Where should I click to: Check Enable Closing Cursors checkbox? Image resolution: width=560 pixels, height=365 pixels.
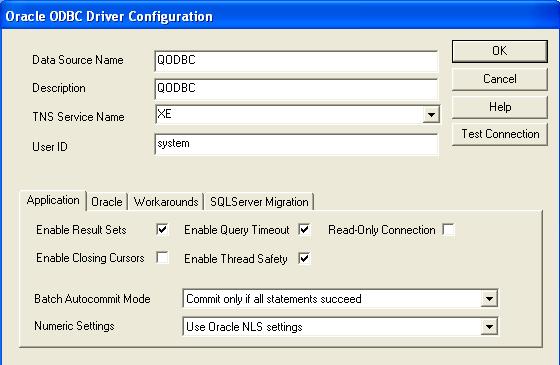point(162,257)
